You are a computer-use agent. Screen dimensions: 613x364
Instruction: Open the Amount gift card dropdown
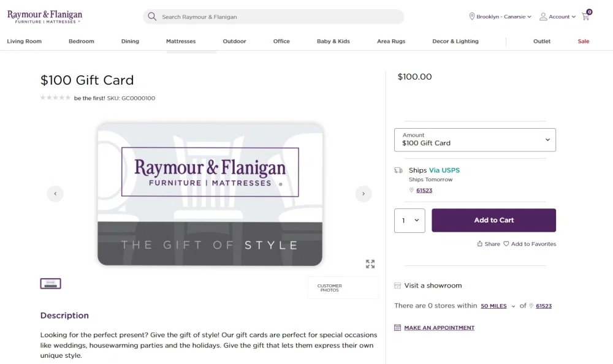475,140
